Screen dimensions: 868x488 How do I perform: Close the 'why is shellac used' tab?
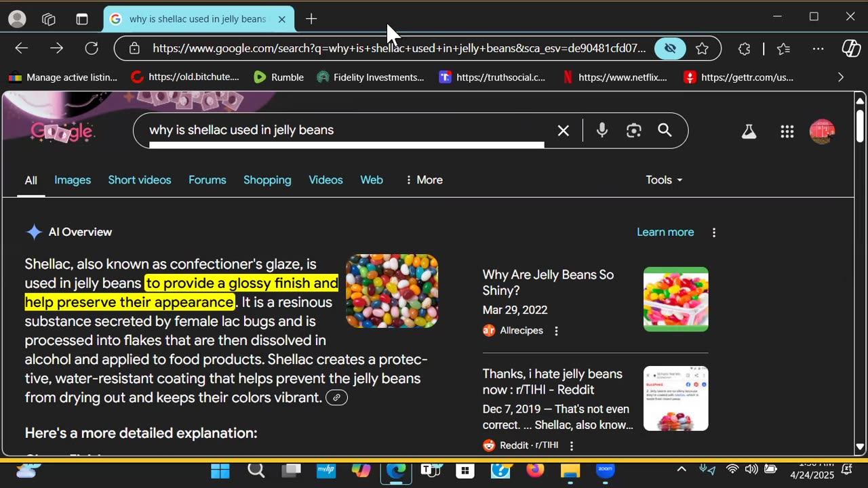coord(282,19)
